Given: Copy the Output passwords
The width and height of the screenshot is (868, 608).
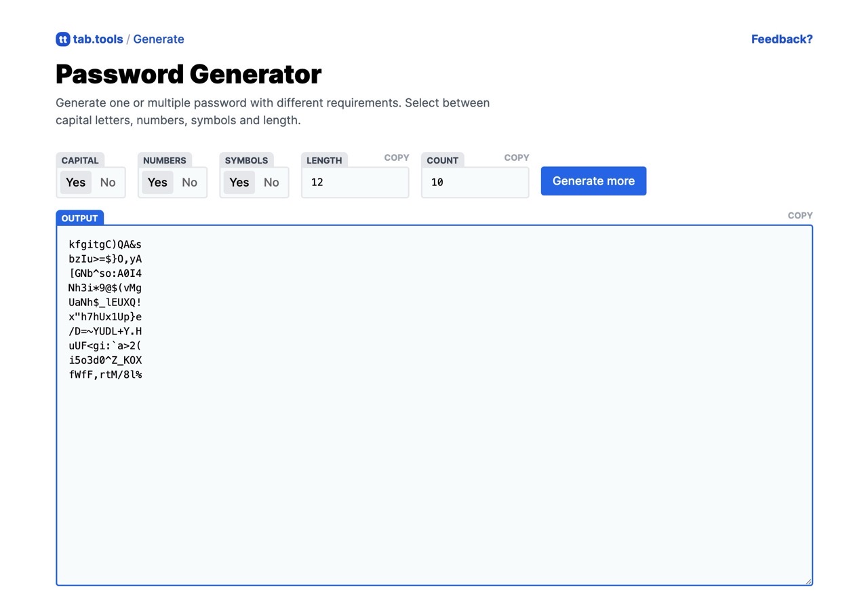Looking at the screenshot, I should coord(800,215).
